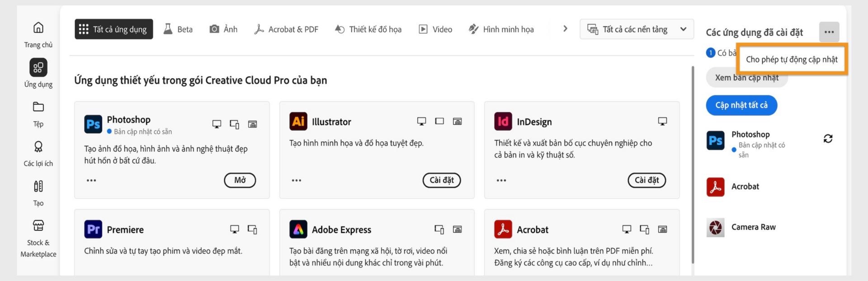Open Illustrator card more options
The height and width of the screenshot is (281, 868).
tap(296, 180)
